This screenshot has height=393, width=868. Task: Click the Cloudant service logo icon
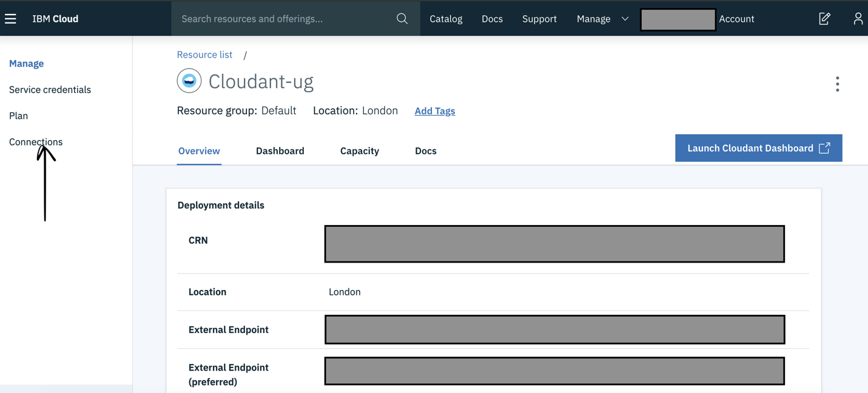pyautogui.click(x=189, y=81)
